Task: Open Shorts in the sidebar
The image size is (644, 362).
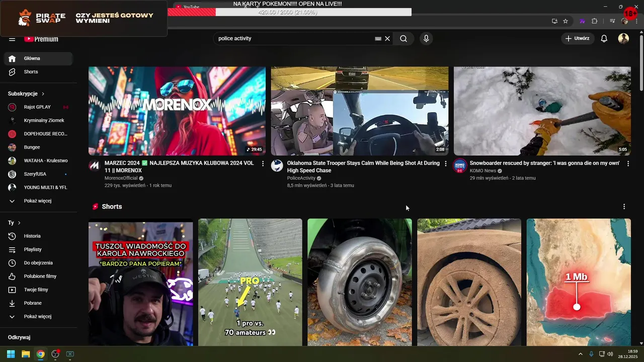Action: point(38,72)
